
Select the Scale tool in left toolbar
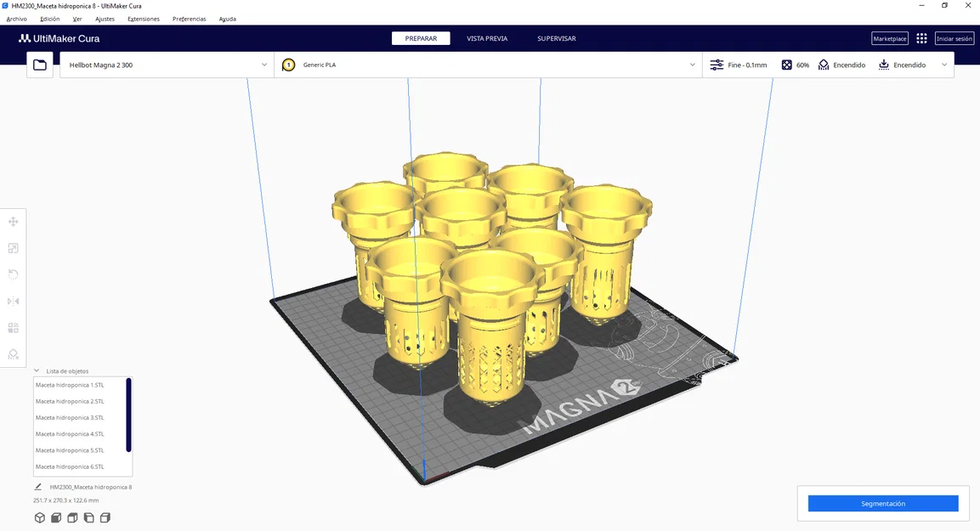tap(13, 249)
